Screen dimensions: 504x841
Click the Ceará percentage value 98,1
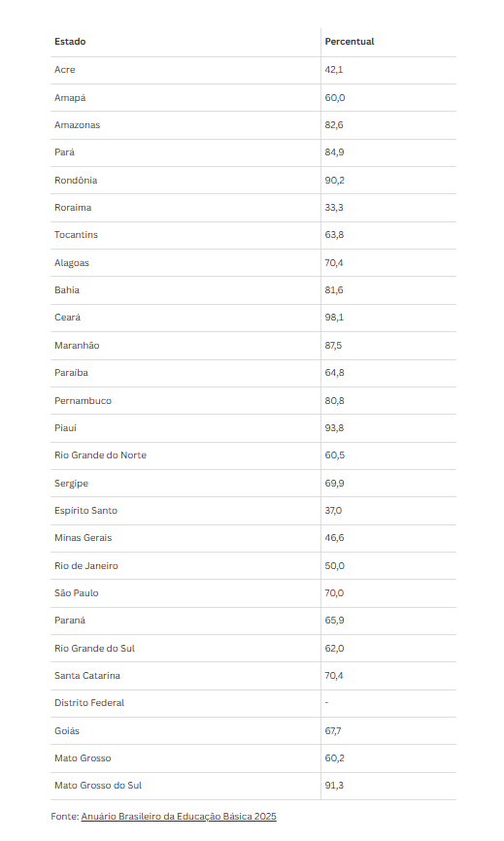tap(334, 318)
